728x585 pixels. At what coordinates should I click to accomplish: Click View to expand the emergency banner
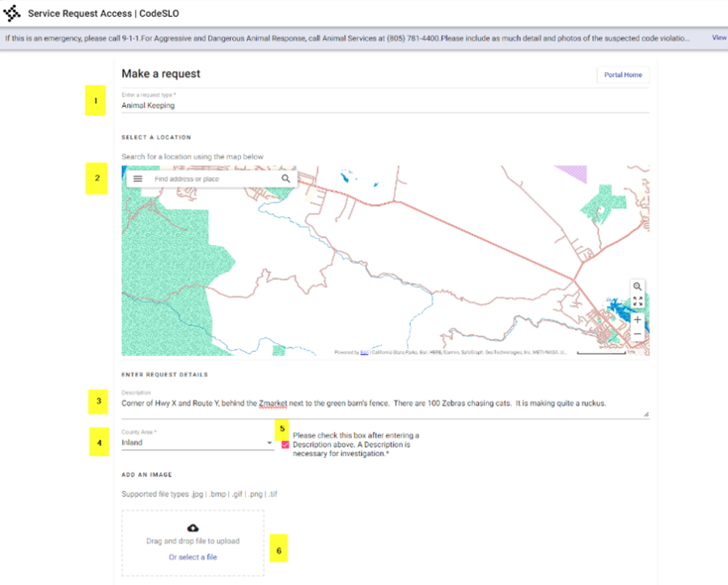pos(718,37)
